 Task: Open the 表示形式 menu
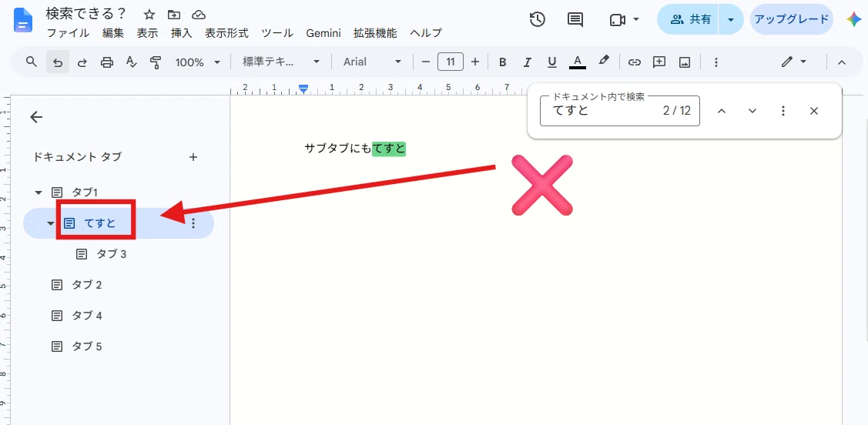coord(227,32)
